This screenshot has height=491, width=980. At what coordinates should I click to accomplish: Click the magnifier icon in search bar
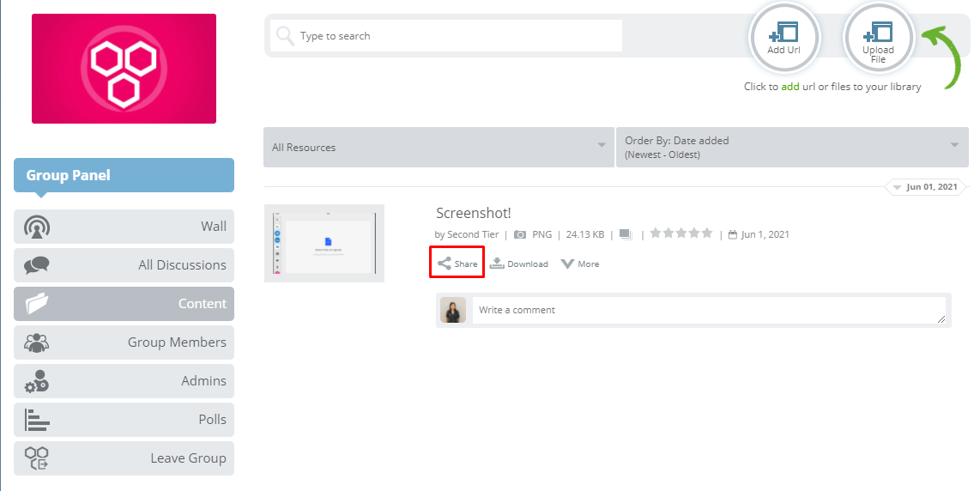click(x=285, y=36)
